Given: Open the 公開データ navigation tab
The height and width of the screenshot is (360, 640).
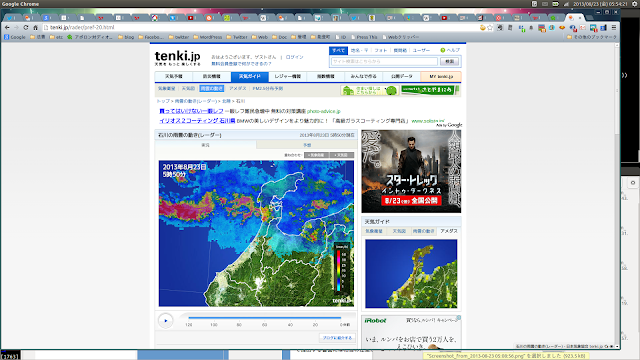Looking at the screenshot, I should [x=401, y=76].
